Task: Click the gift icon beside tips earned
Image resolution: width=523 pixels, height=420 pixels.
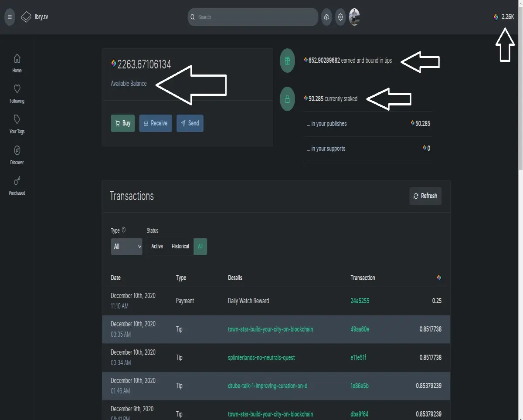Action: (x=287, y=61)
